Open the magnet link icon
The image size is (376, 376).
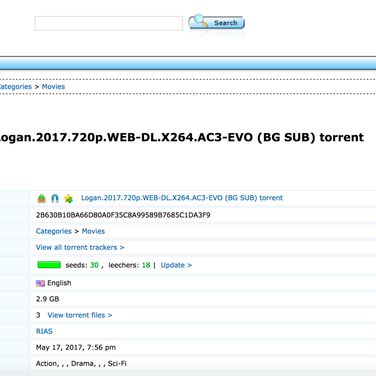[55, 198]
